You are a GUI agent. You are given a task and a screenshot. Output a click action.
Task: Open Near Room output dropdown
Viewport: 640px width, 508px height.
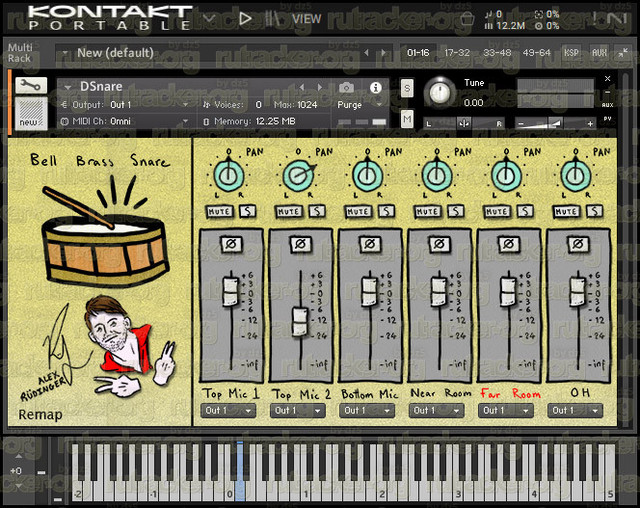pyautogui.click(x=436, y=410)
